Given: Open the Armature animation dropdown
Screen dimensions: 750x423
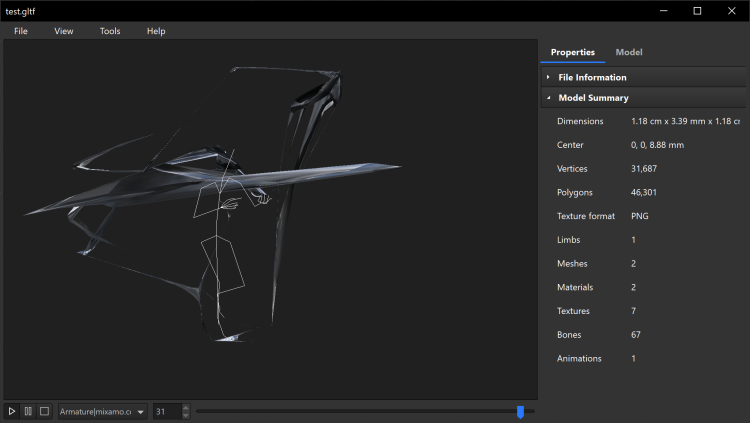Looking at the screenshot, I should 102,411.
